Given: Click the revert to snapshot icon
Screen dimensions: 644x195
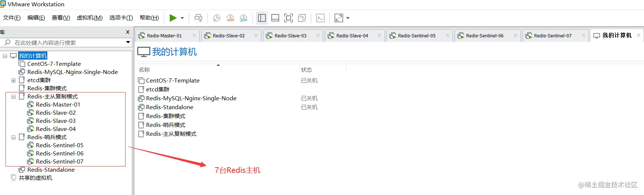Looking at the screenshot, I should pyautogui.click(x=230, y=18).
